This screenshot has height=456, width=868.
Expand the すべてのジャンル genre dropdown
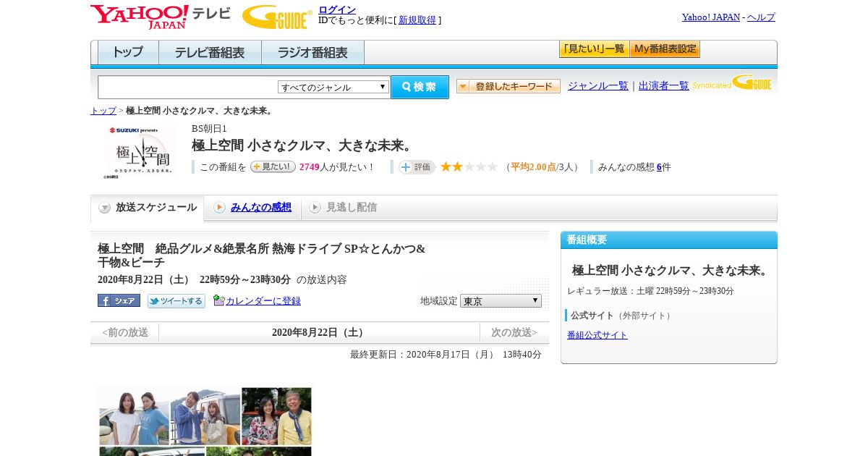[333, 87]
